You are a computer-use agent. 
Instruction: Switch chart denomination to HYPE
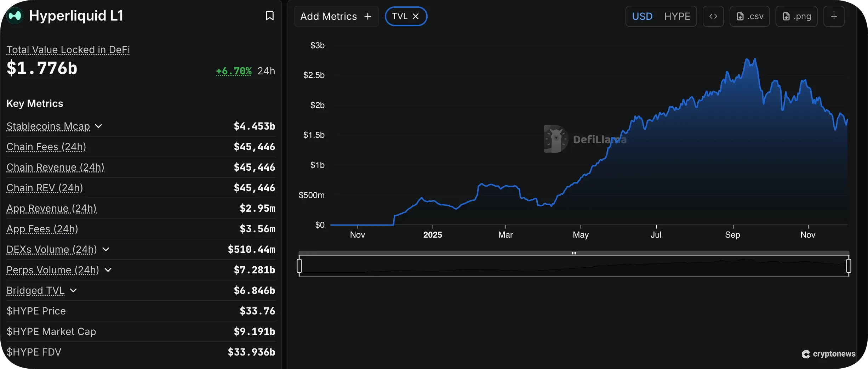coord(677,16)
